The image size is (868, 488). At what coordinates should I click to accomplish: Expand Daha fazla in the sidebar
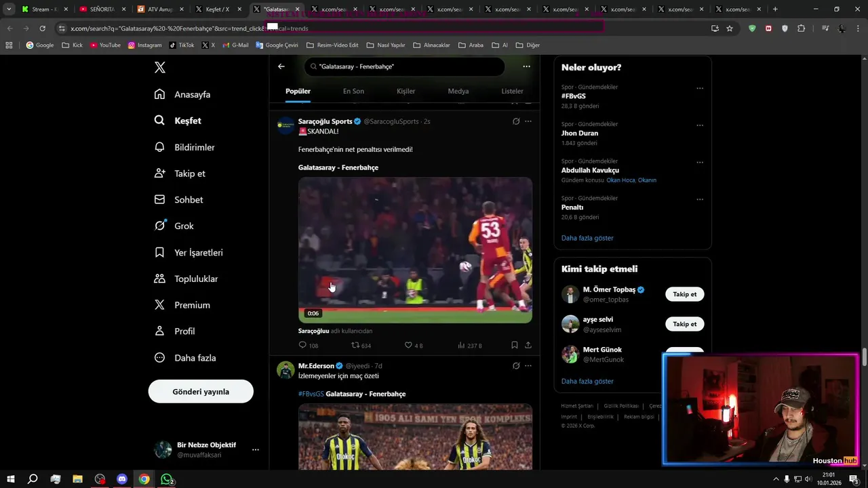[x=185, y=358]
